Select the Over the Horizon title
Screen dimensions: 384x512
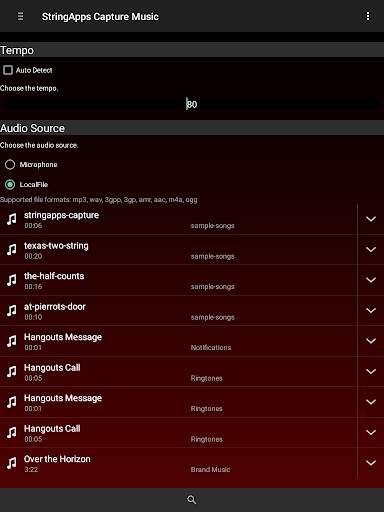(x=57, y=459)
